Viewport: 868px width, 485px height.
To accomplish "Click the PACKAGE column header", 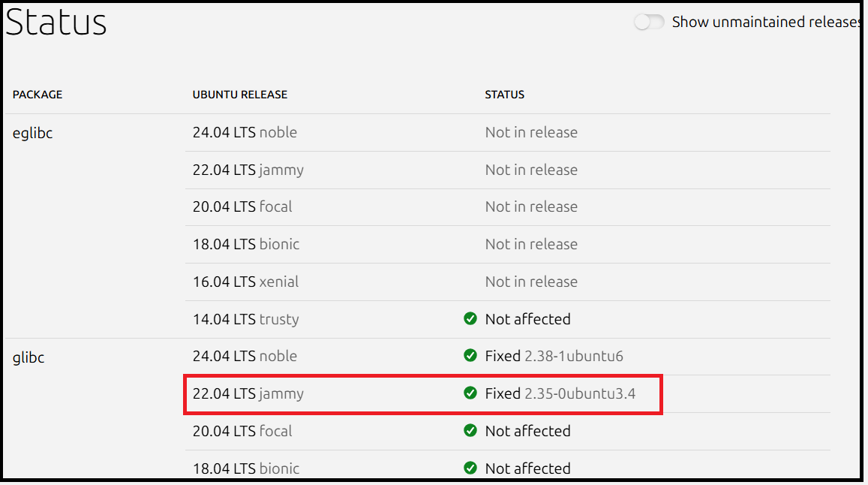I will pos(38,95).
